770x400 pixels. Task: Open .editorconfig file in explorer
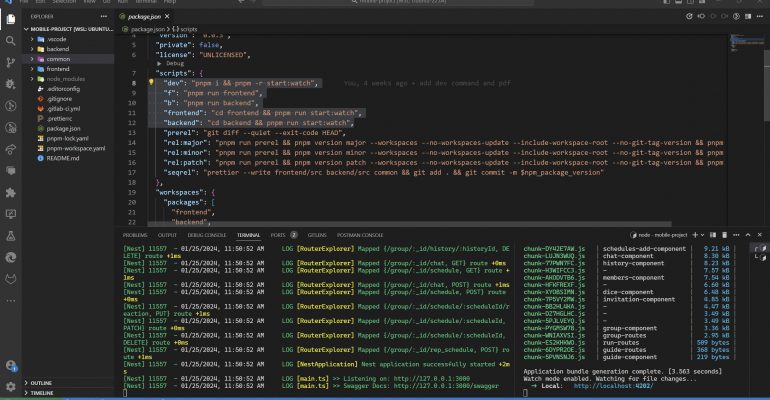63,89
